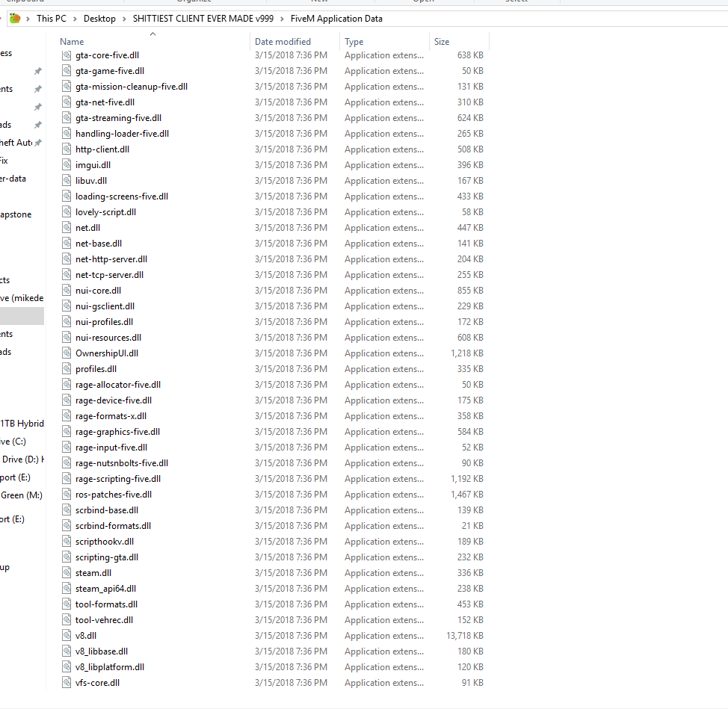This screenshot has height=709, width=728.
Task: Click the scrbind-base.dll file icon
Action: pos(67,510)
